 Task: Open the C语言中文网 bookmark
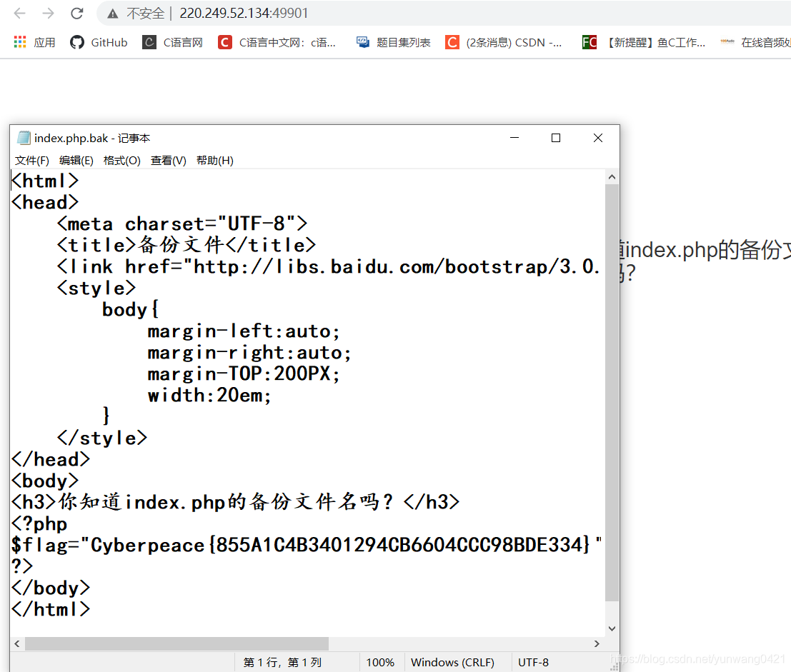[277, 42]
